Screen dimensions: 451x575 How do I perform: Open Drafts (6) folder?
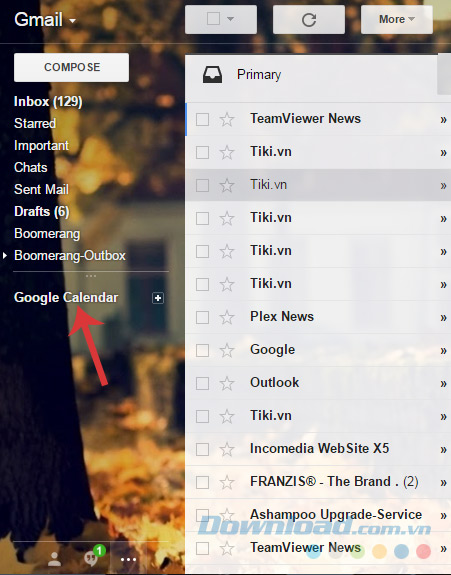[41, 212]
